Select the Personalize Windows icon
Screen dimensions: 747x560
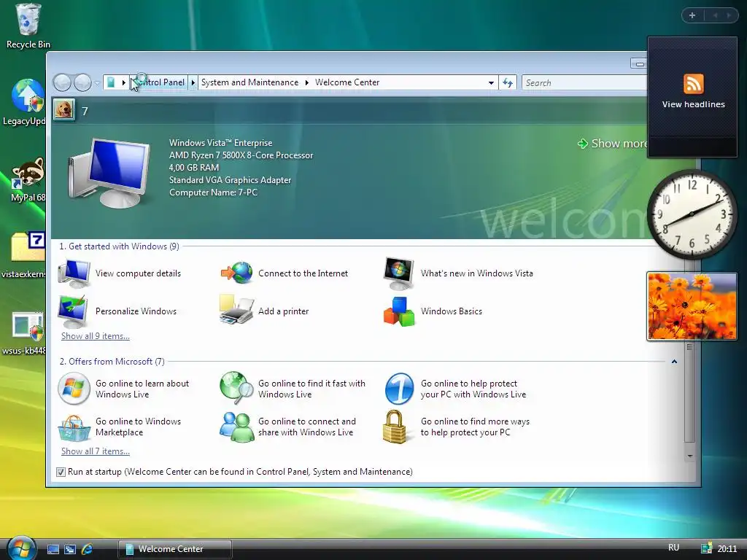coord(72,311)
